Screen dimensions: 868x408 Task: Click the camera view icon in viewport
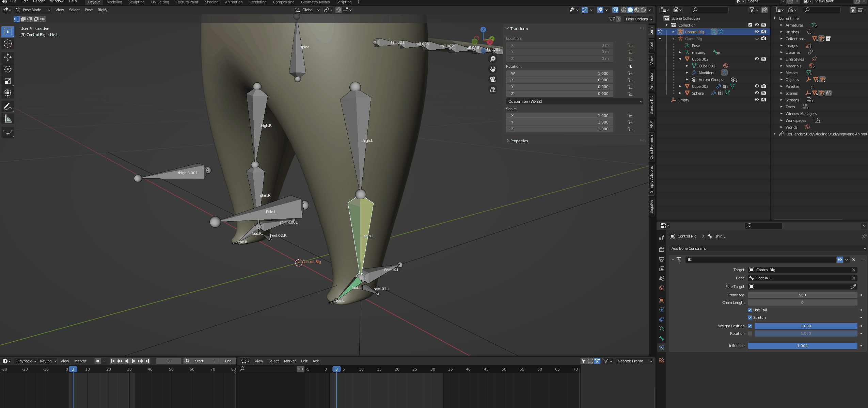(492, 79)
